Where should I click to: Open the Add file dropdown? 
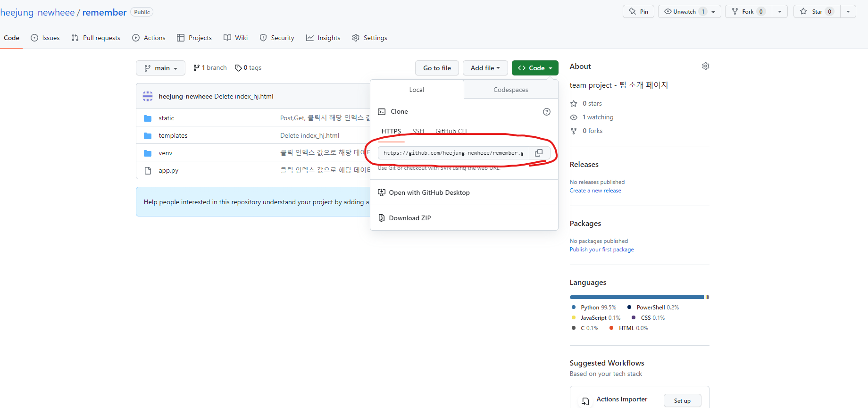(485, 68)
